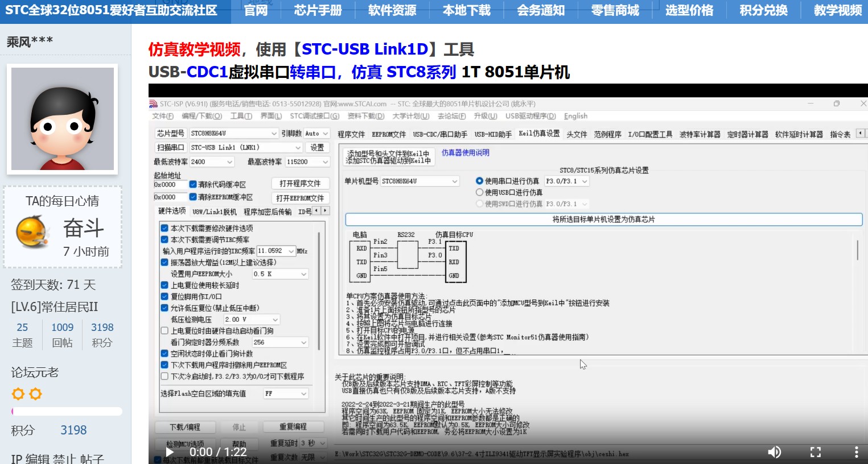Click the daily mood emoji icon
The height and width of the screenshot is (464, 868).
[33, 231]
